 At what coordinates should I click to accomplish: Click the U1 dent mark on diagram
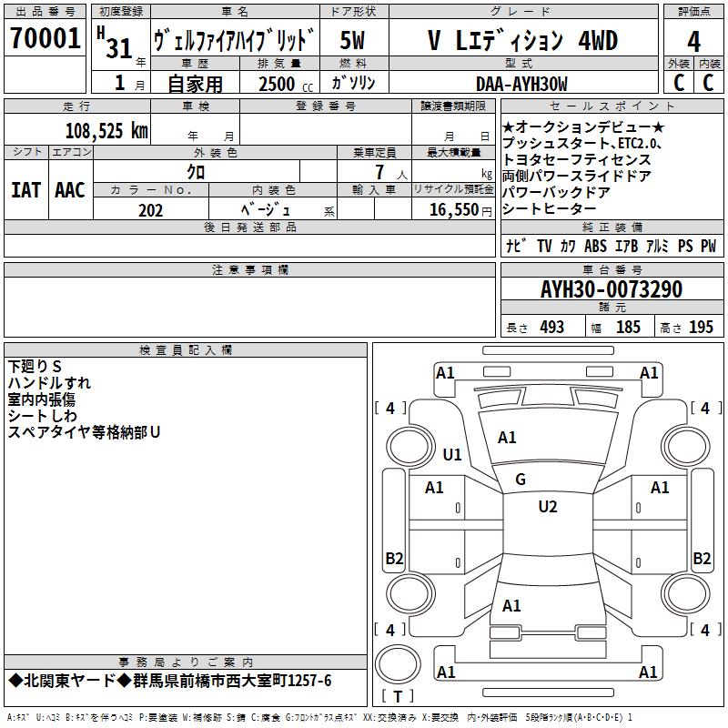click(x=452, y=454)
